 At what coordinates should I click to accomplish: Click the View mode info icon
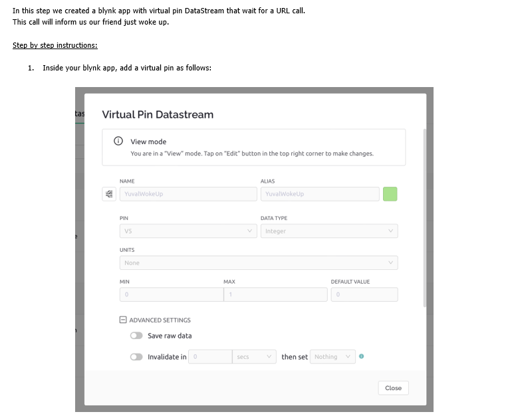pos(118,141)
